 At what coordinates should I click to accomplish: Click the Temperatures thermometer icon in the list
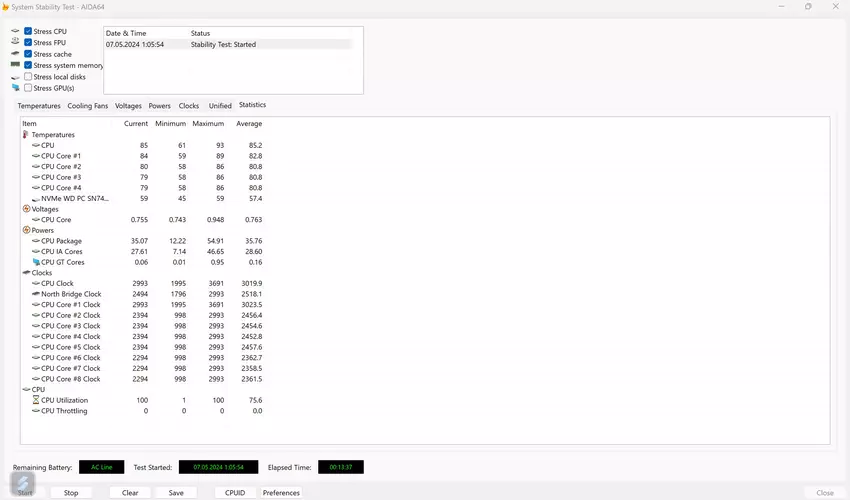click(26, 135)
